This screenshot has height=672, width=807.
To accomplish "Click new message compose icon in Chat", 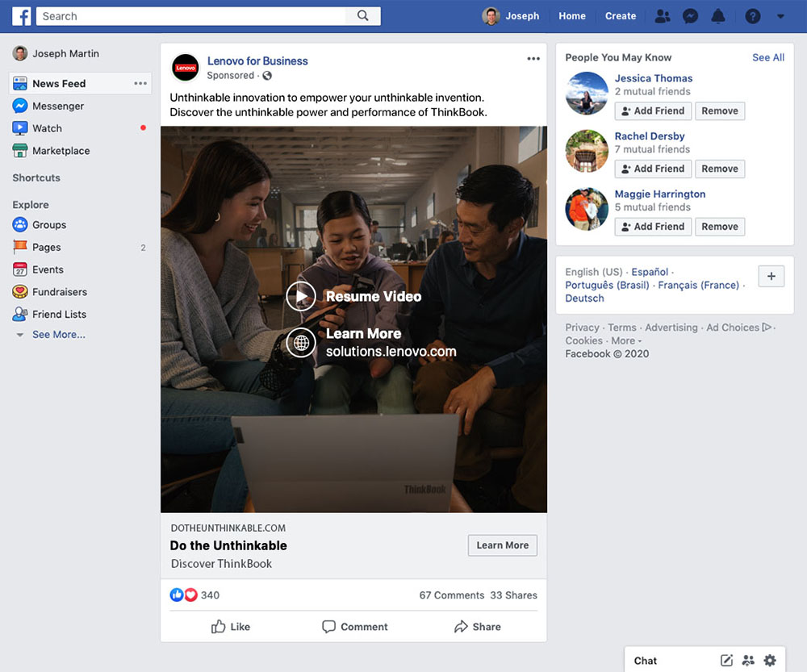I will (726, 660).
